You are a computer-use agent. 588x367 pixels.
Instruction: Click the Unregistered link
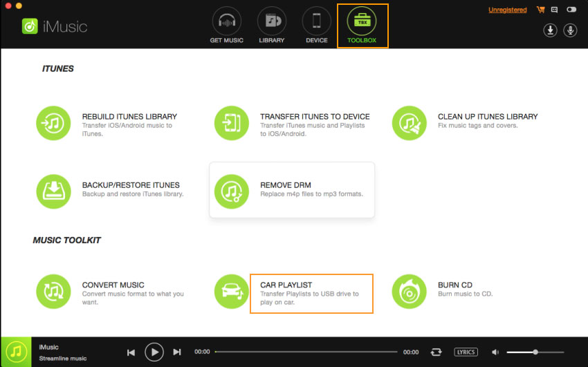click(x=507, y=10)
